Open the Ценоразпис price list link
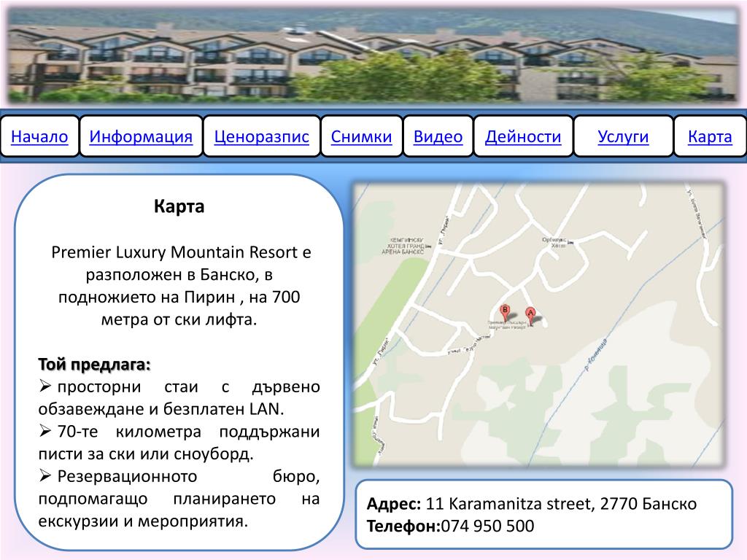747x560 pixels. (262, 136)
